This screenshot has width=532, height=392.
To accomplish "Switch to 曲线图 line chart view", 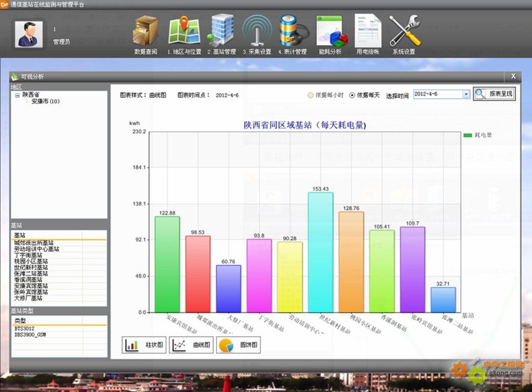I will [191, 345].
